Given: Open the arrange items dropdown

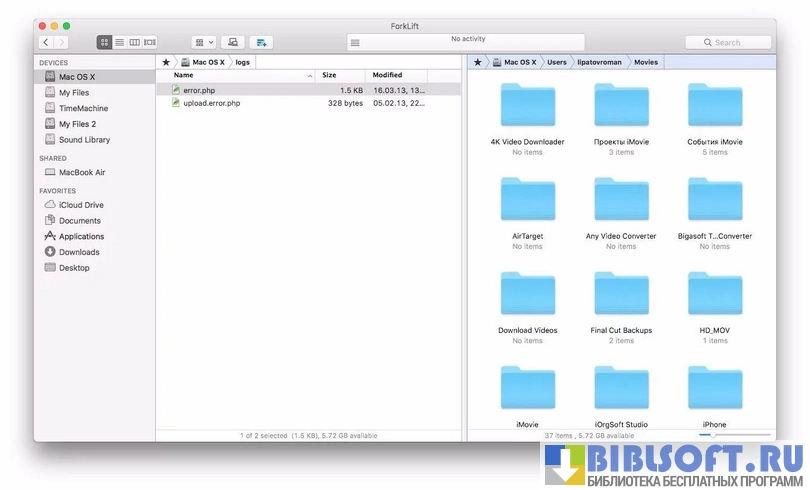Looking at the screenshot, I should point(203,42).
